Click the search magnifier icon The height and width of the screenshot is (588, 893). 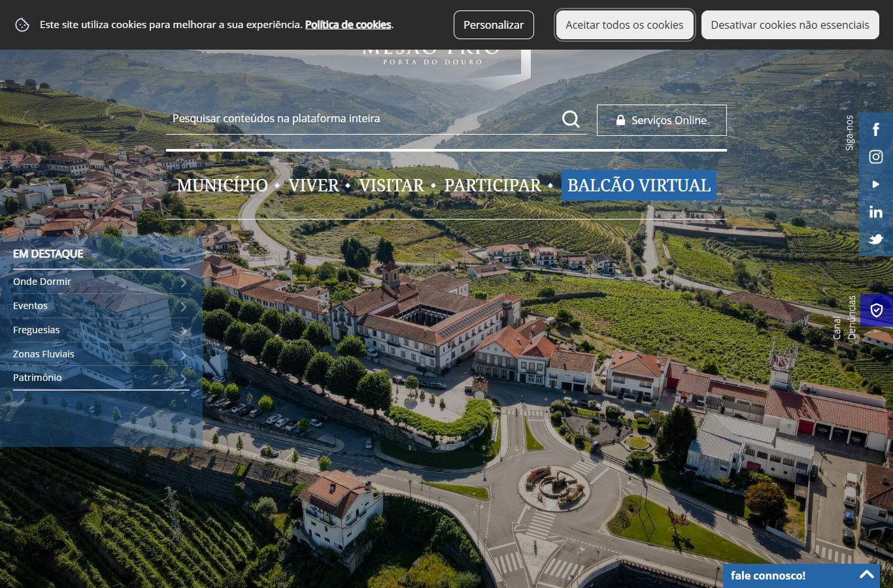[x=571, y=119]
